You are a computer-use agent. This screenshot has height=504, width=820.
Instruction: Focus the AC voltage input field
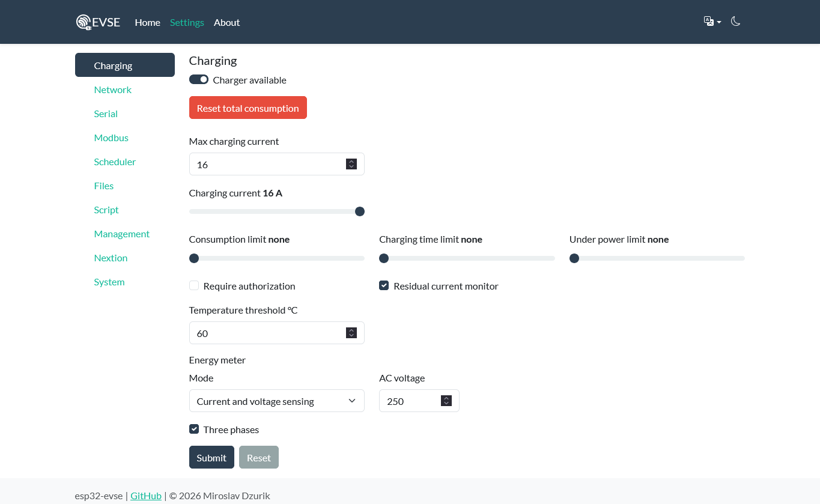[419, 401]
